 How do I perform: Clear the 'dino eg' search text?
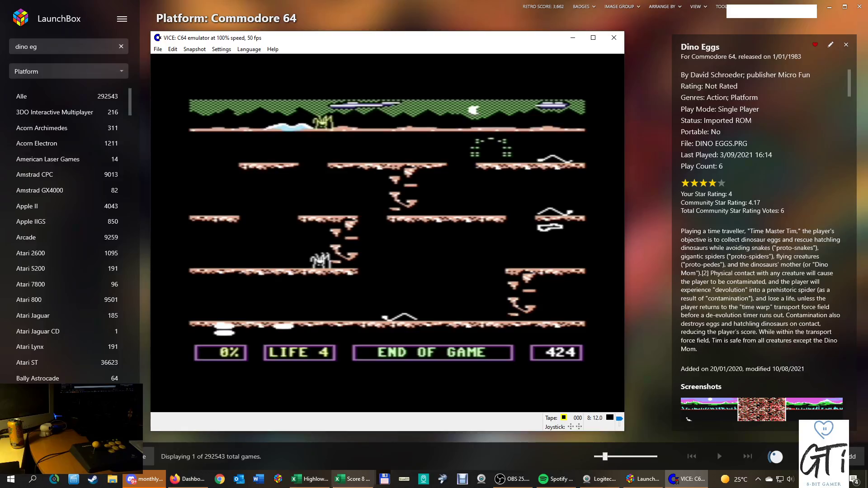point(121,46)
